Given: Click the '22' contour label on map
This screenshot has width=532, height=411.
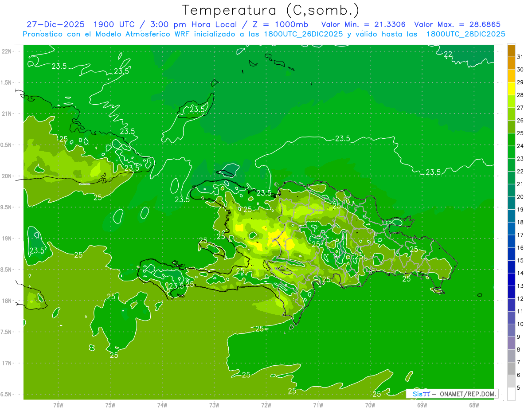Looking at the screenshot, I should pos(448,54).
